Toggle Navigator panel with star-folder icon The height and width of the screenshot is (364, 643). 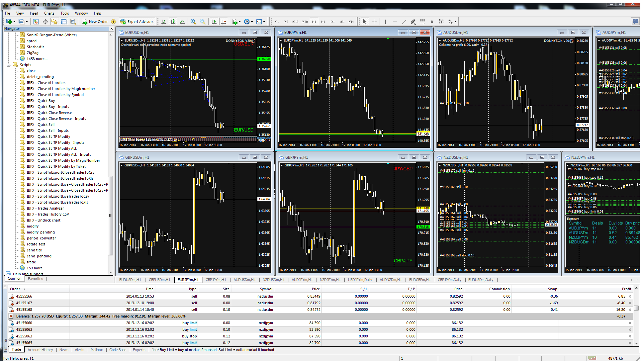[54, 22]
